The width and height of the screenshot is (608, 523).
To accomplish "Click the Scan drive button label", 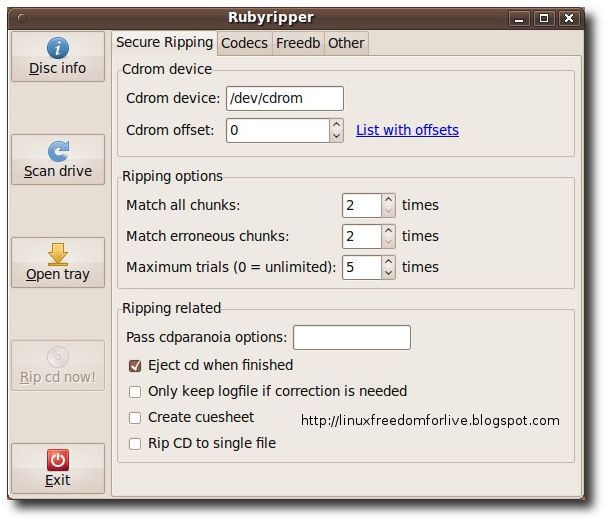I will [58, 171].
